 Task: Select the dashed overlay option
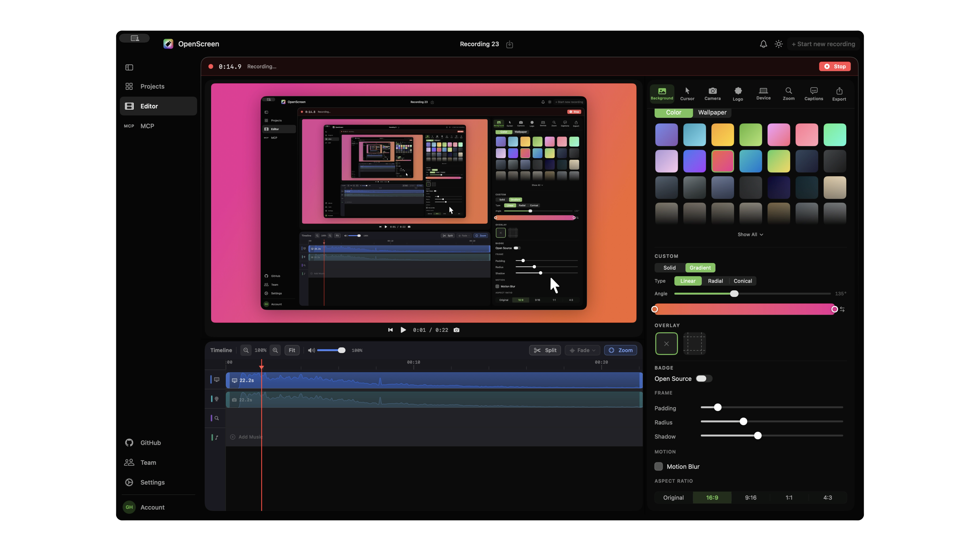[x=694, y=344]
